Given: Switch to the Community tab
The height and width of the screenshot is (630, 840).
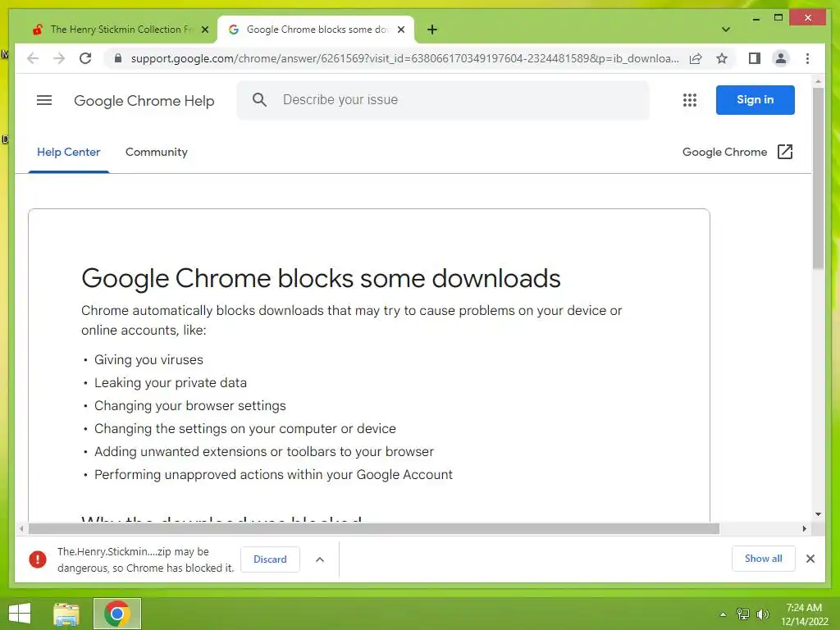Looking at the screenshot, I should click(157, 152).
